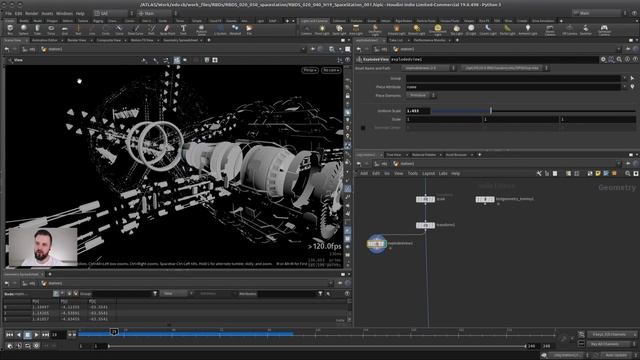The height and width of the screenshot is (360, 640).
Task: Click the obj path button above viewport
Action: tap(28, 49)
